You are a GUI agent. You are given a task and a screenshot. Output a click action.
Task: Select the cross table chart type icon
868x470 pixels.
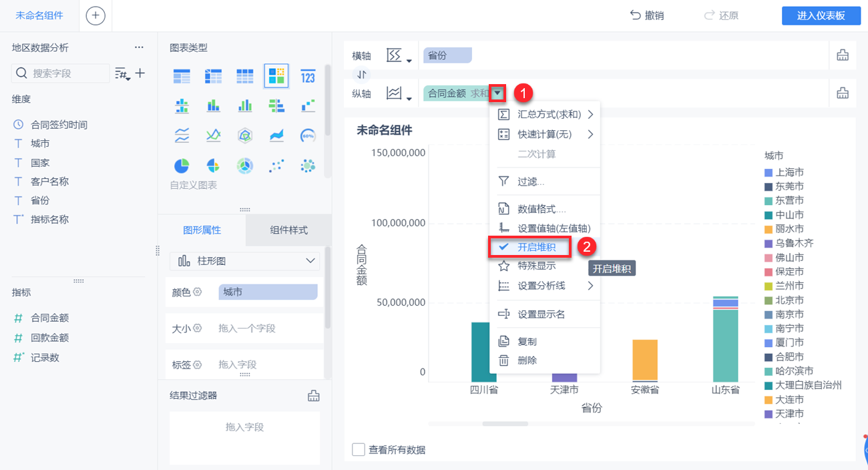(x=213, y=76)
